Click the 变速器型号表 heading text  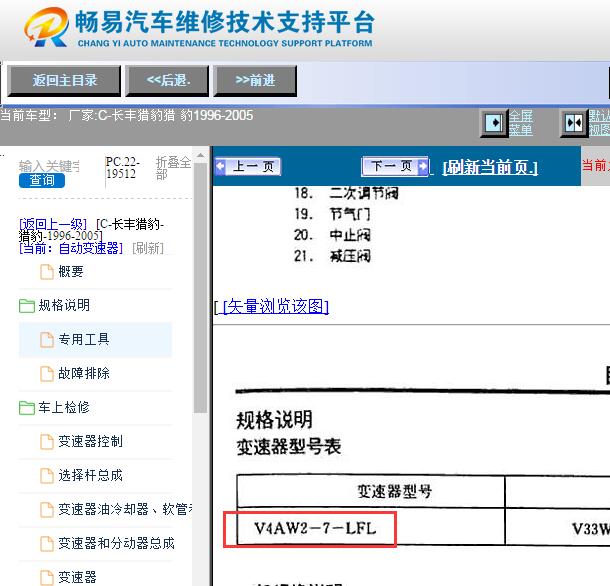(x=289, y=446)
